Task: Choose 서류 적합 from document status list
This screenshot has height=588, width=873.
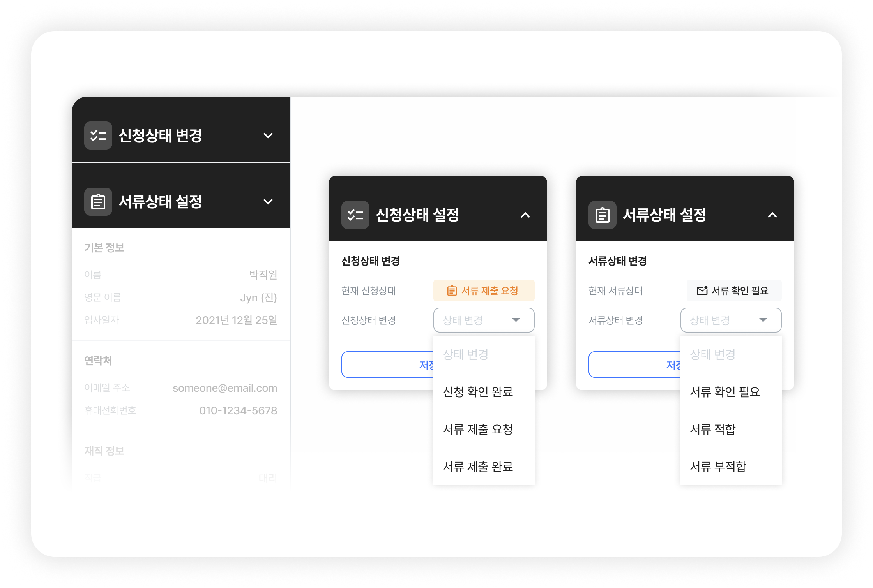Action: (713, 429)
